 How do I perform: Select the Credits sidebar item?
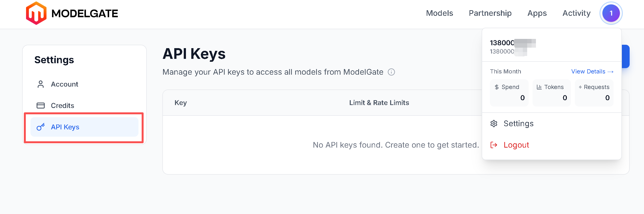tap(62, 106)
